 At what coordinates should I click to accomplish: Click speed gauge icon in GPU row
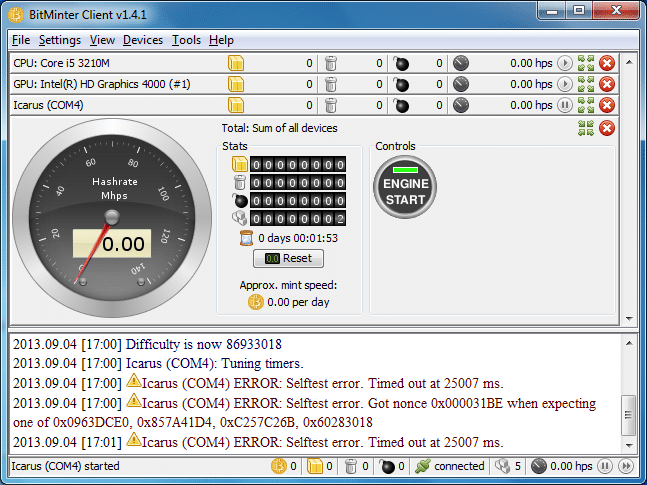coord(461,84)
